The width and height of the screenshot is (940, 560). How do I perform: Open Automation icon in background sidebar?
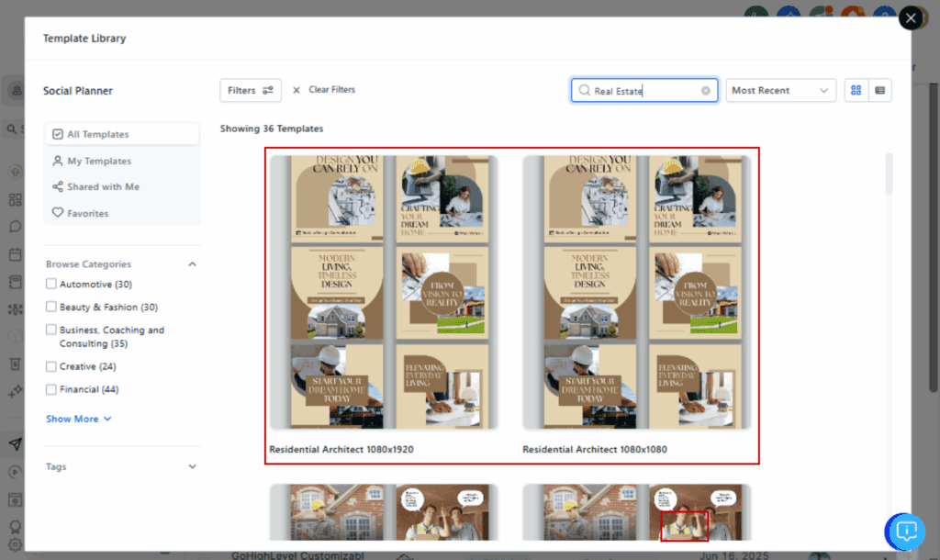tap(15, 472)
